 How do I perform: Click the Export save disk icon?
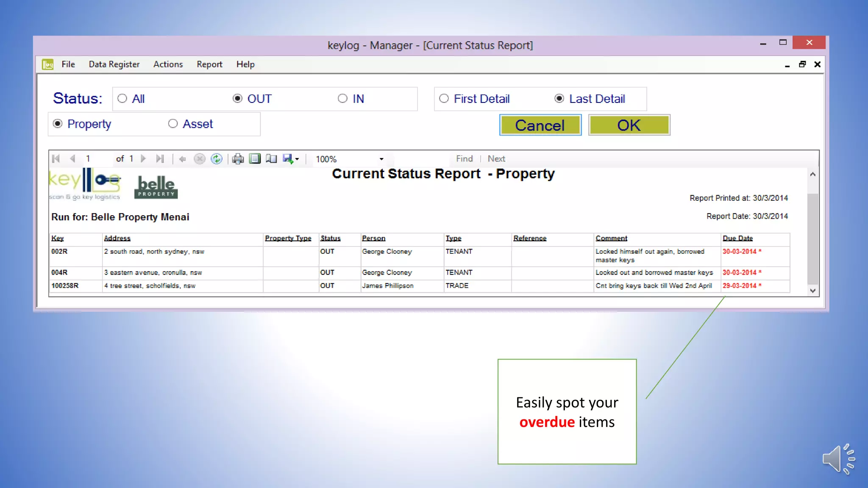[x=288, y=159]
